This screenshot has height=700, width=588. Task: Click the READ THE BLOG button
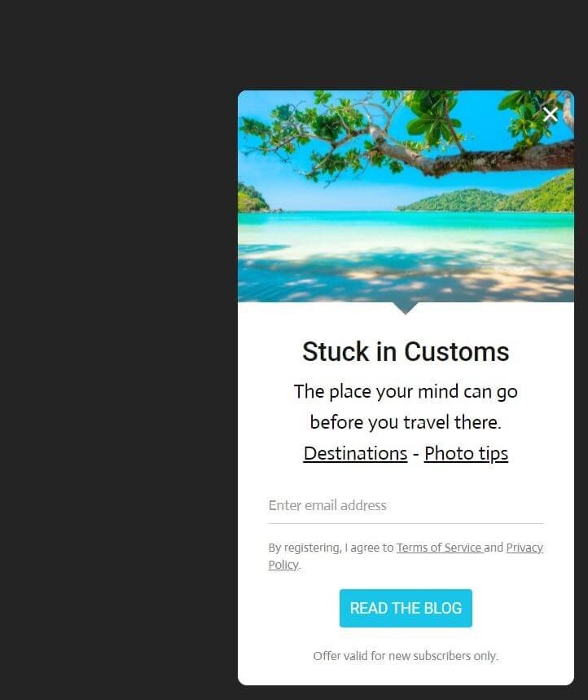click(x=406, y=608)
